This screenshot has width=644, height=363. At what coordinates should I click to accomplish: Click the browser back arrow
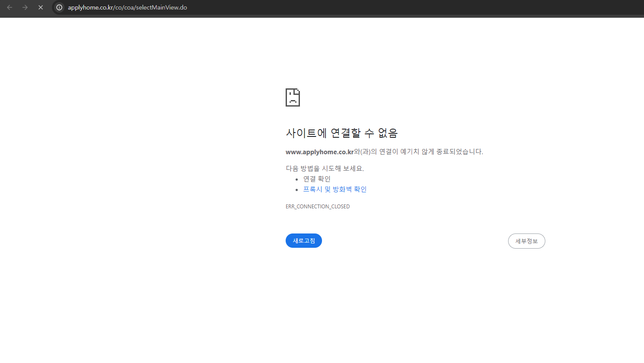[10, 7]
